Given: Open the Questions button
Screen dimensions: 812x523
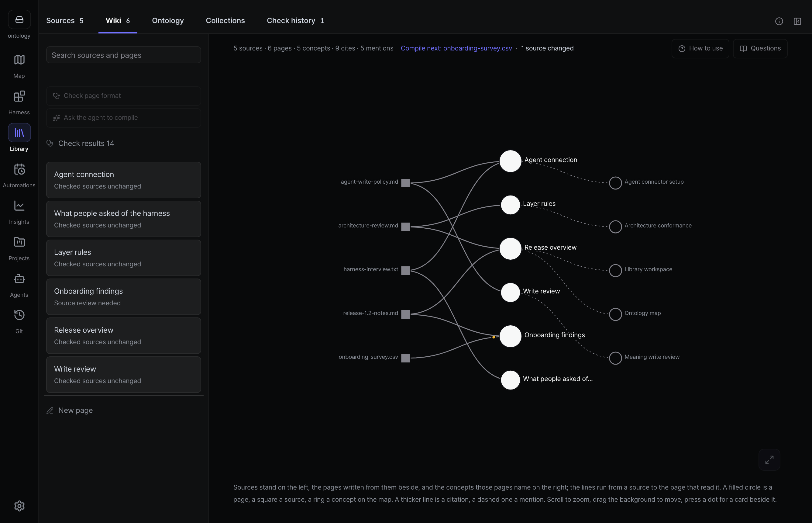Looking at the screenshot, I should coord(760,49).
